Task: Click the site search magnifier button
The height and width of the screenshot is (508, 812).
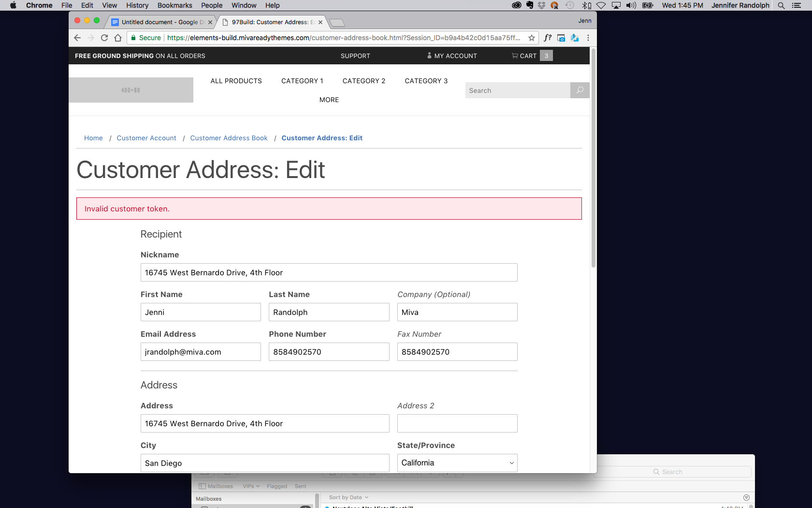Action: (580, 90)
